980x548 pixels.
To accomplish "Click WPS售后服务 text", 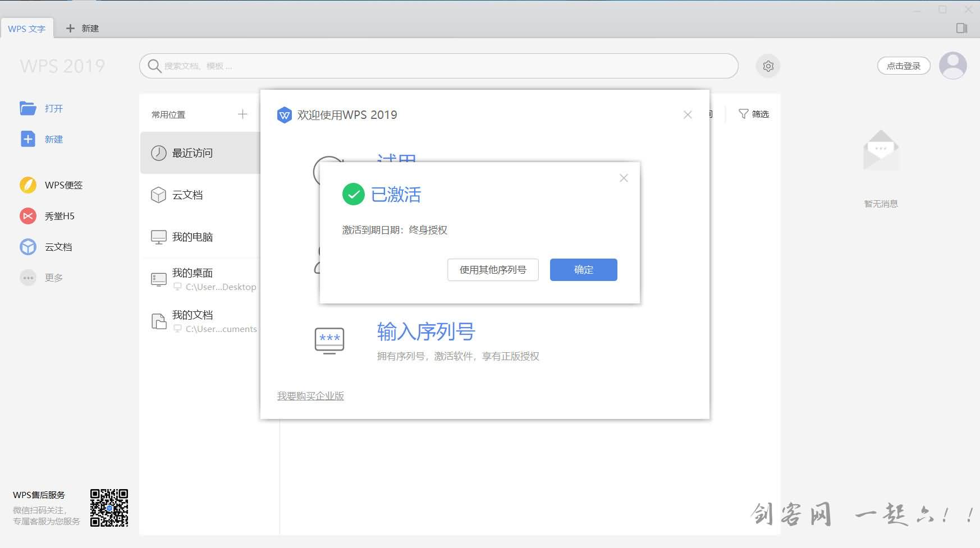I will 39,495.
